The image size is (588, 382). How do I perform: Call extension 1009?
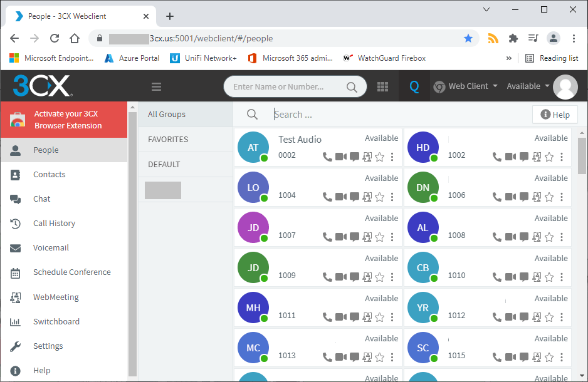[327, 277]
